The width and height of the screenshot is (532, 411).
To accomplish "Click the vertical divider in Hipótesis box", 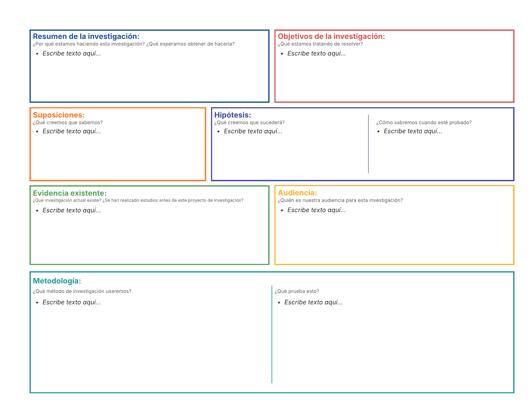I will click(x=368, y=144).
